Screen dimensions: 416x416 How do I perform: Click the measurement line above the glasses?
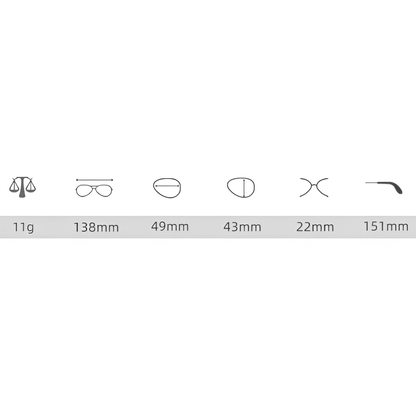pyautogui.click(x=94, y=180)
